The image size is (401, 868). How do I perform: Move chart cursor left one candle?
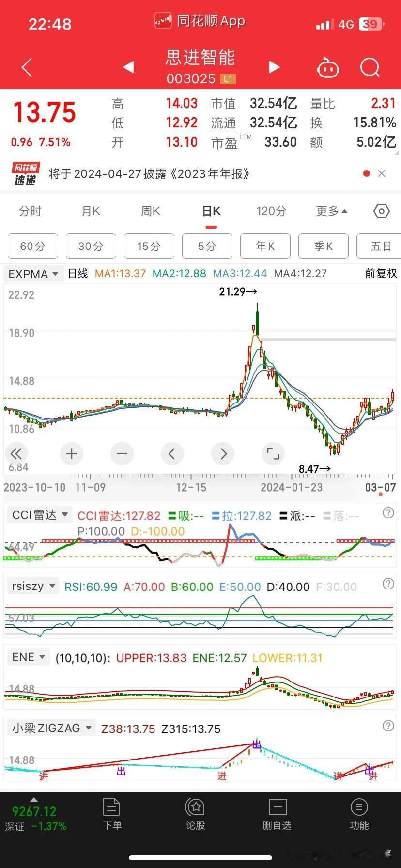click(172, 454)
